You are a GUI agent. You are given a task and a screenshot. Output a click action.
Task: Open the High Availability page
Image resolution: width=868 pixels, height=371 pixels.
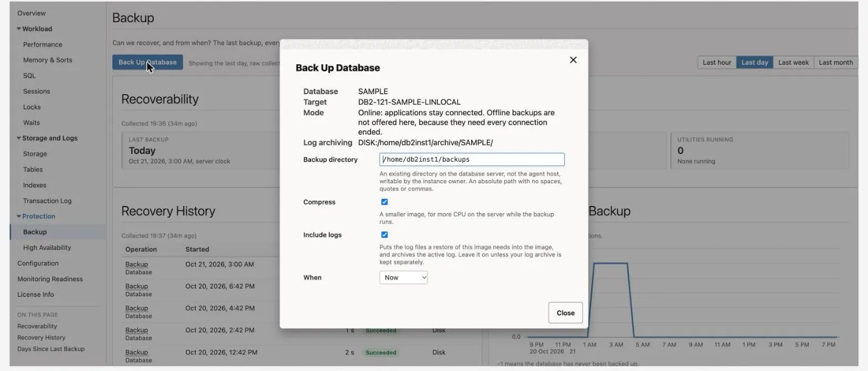click(47, 248)
